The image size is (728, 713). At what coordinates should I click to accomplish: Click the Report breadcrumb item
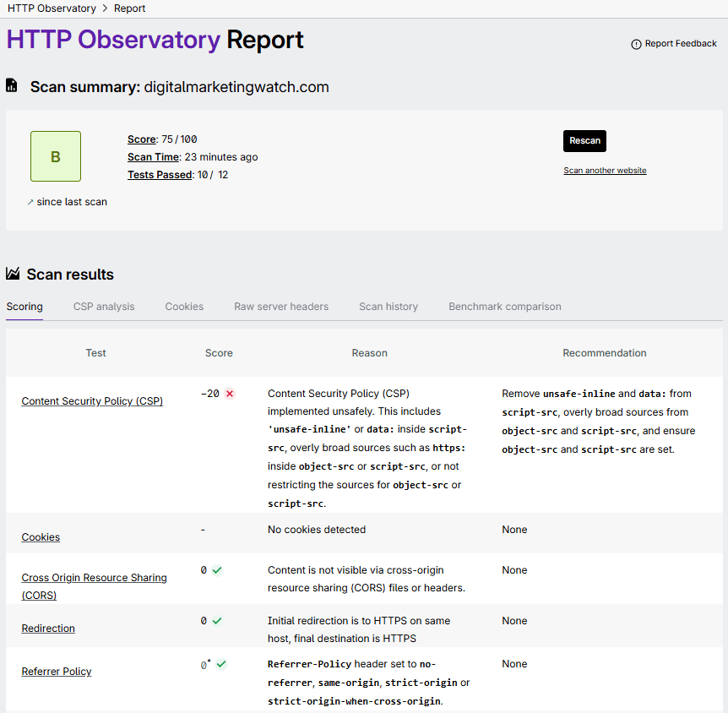click(129, 8)
